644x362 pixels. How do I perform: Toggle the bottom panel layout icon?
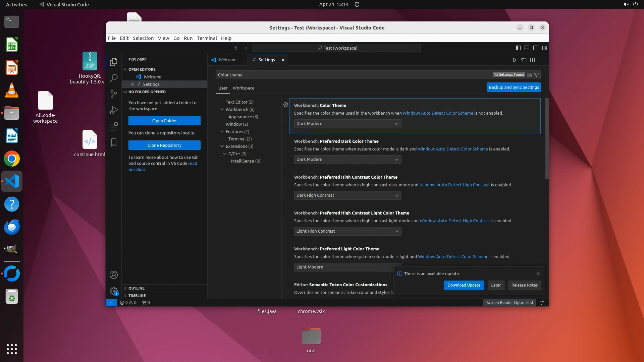[x=527, y=48]
